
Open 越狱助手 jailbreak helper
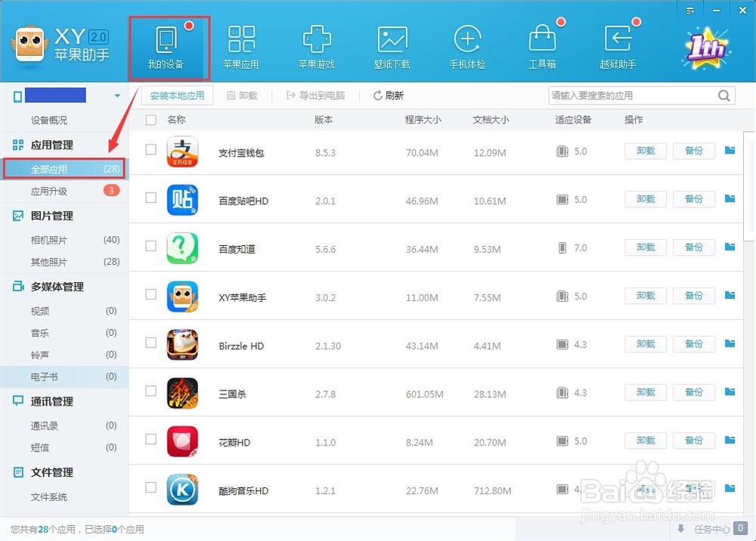point(618,48)
